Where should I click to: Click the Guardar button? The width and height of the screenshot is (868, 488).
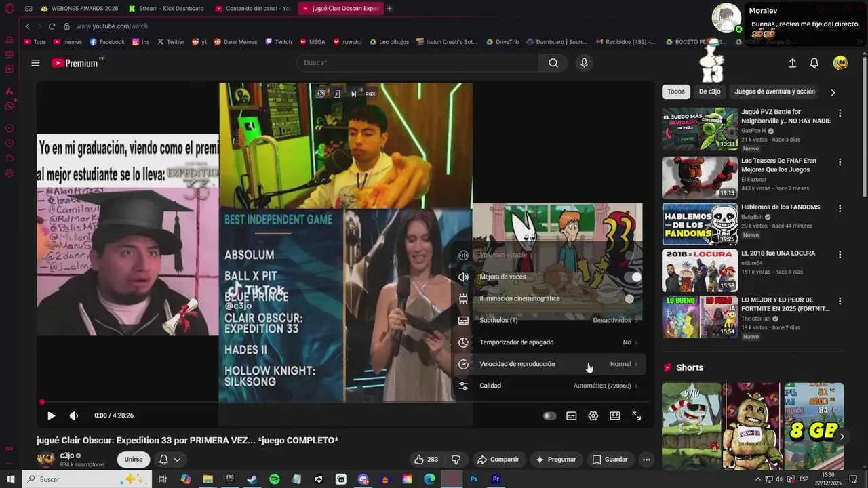point(610,460)
